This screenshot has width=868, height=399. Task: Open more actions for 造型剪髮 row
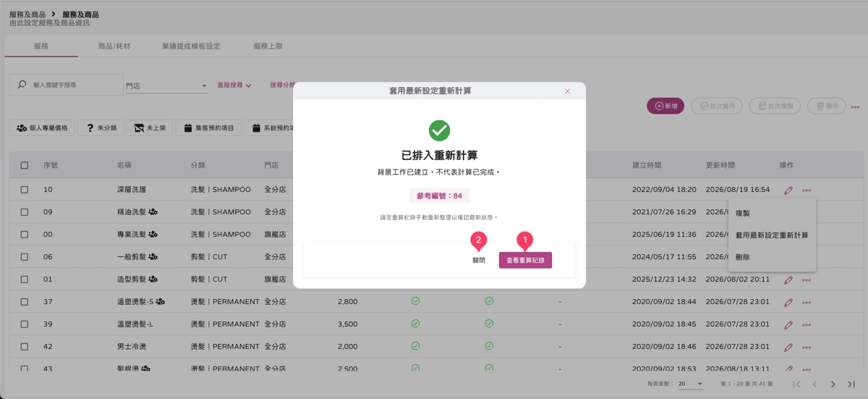click(x=807, y=280)
